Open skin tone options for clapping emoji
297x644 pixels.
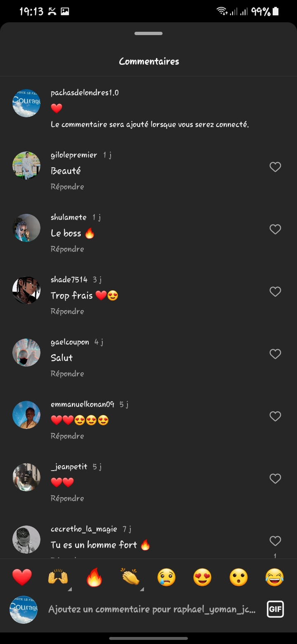[x=141, y=589]
